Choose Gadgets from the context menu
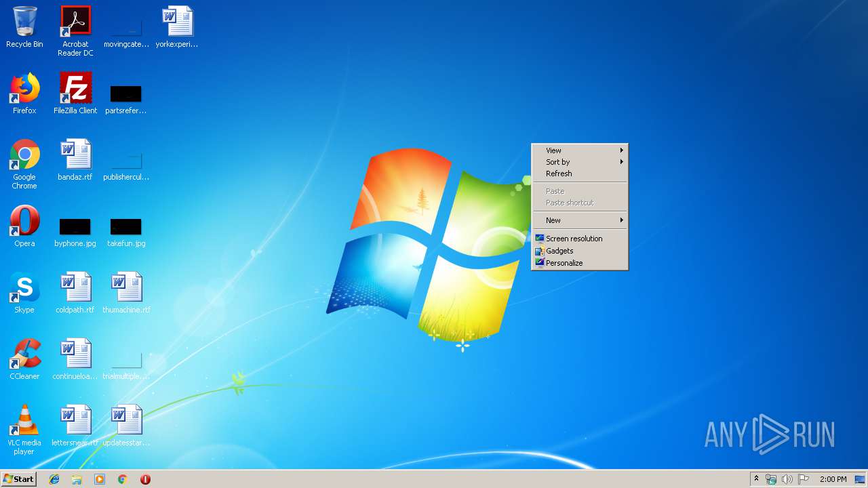 580,251
